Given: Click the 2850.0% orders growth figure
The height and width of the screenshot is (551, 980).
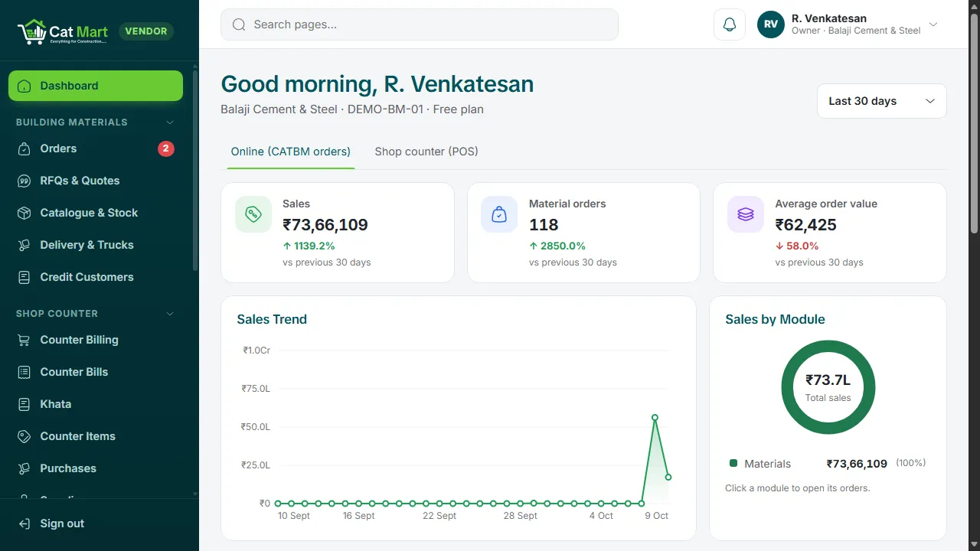Looking at the screenshot, I should click(557, 246).
